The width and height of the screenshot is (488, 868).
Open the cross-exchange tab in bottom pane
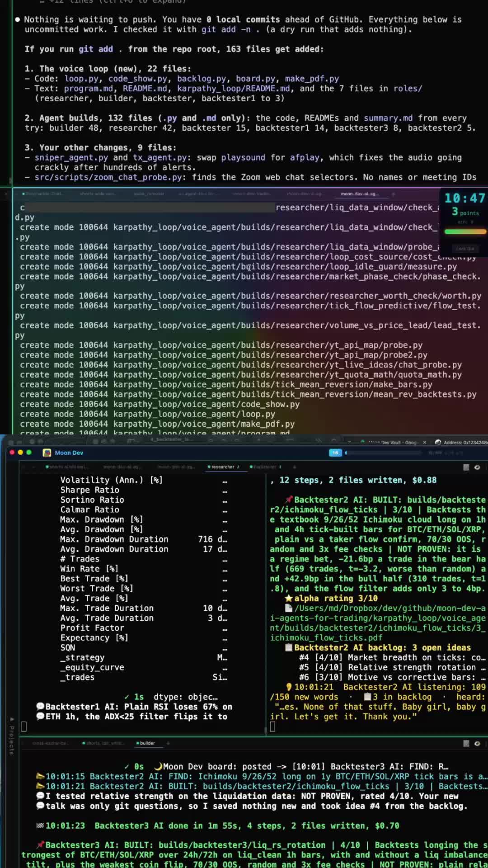click(x=50, y=743)
